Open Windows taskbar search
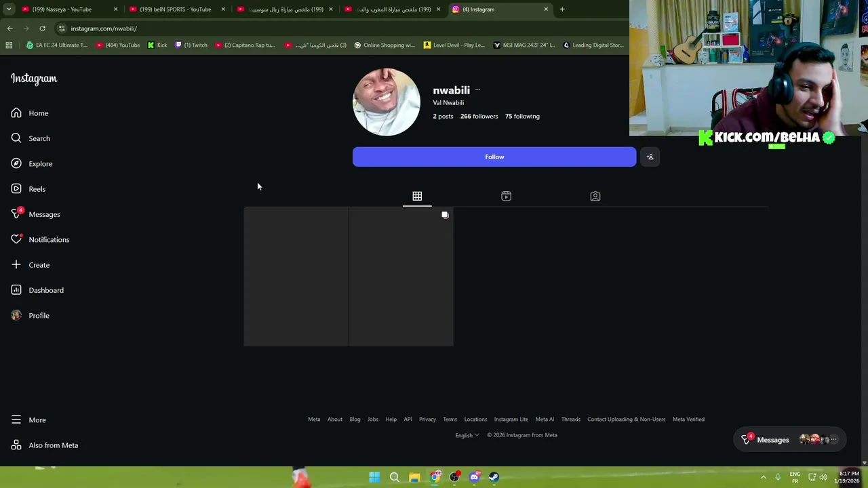The image size is (868, 488). coord(394,477)
